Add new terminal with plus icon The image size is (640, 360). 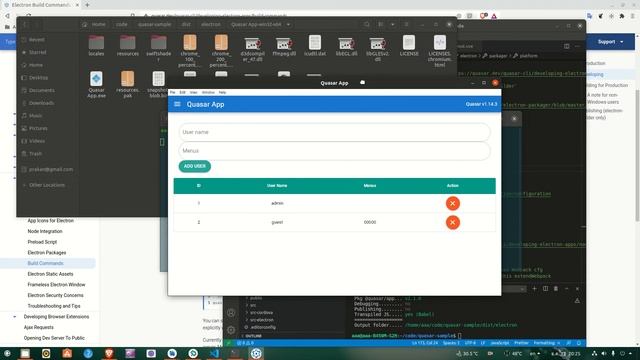534,289
